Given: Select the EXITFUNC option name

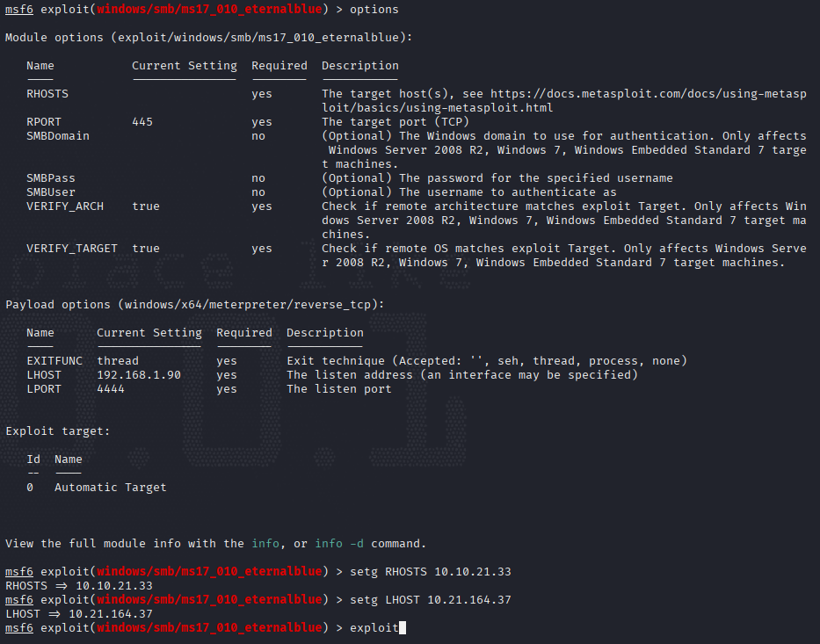Looking at the screenshot, I should (54, 361).
